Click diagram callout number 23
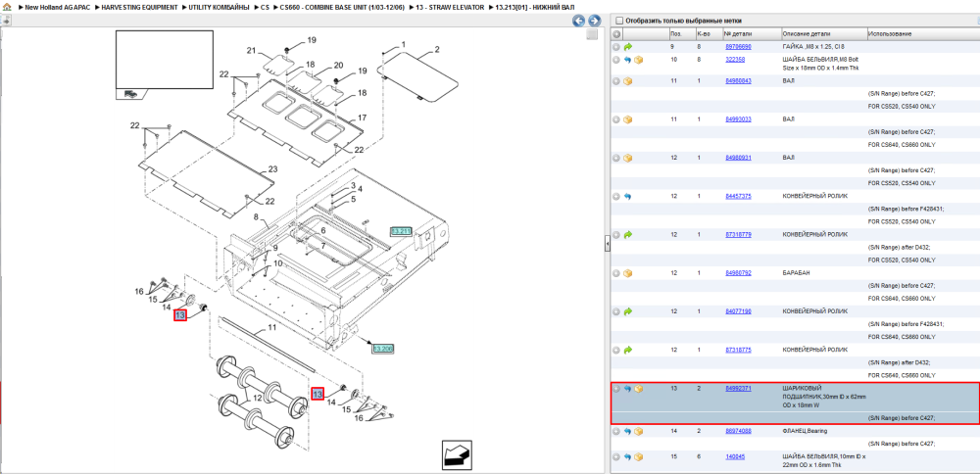 click(x=272, y=169)
